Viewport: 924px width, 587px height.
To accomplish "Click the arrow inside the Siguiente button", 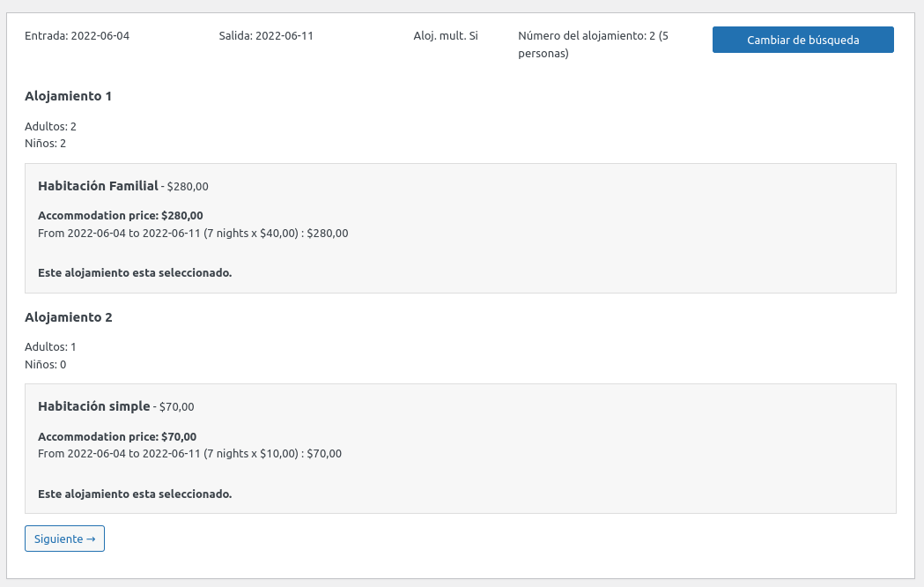I will click(x=91, y=539).
